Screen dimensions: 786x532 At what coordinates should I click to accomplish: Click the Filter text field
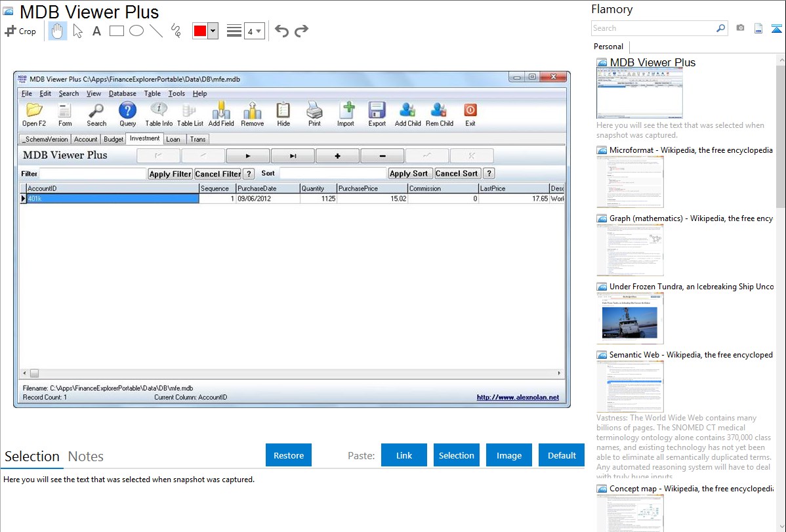click(x=93, y=174)
